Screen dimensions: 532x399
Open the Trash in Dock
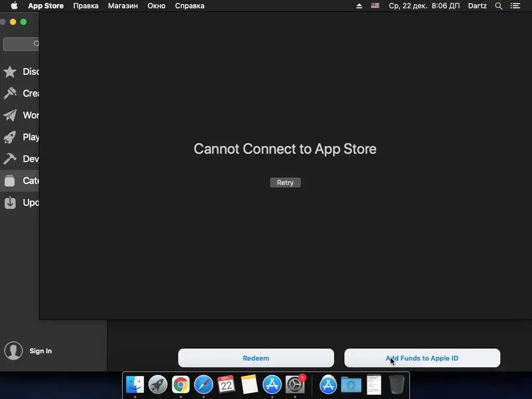pyautogui.click(x=396, y=385)
